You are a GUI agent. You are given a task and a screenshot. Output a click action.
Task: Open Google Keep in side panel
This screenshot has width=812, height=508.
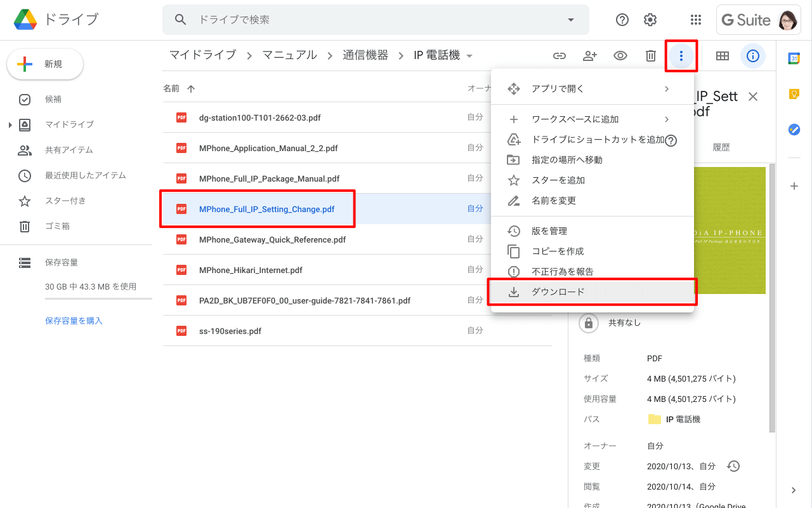[x=794, y=94]
